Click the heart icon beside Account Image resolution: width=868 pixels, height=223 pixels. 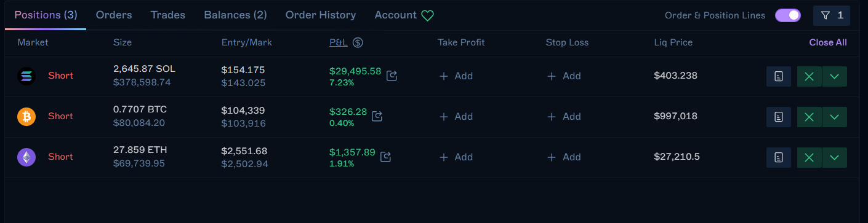point(428,15)
